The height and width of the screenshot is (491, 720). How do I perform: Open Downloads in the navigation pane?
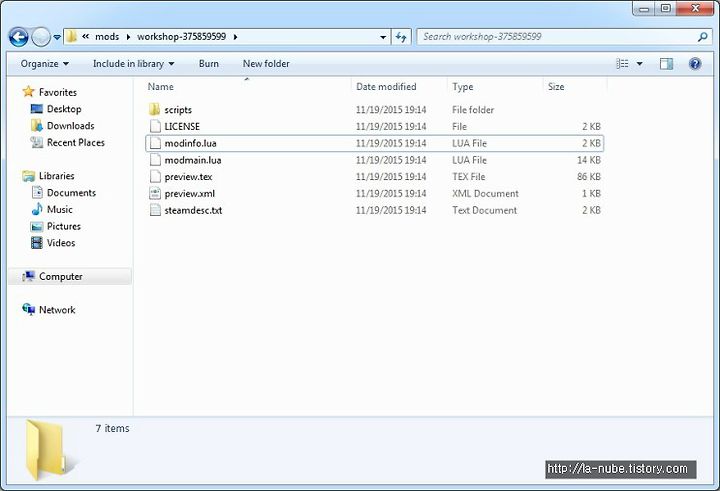click(x=70, y=126)
